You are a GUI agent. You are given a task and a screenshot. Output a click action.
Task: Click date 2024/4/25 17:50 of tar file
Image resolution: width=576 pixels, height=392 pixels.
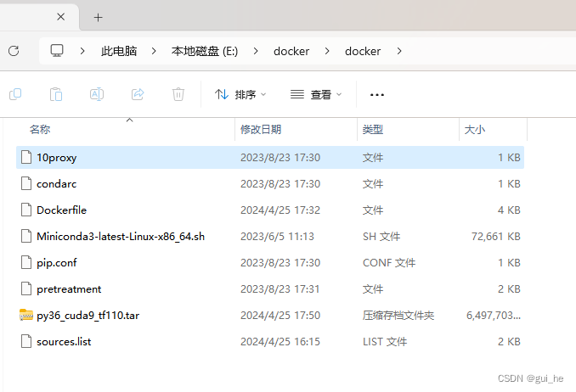pyautogui.click(x=280, y=316)
